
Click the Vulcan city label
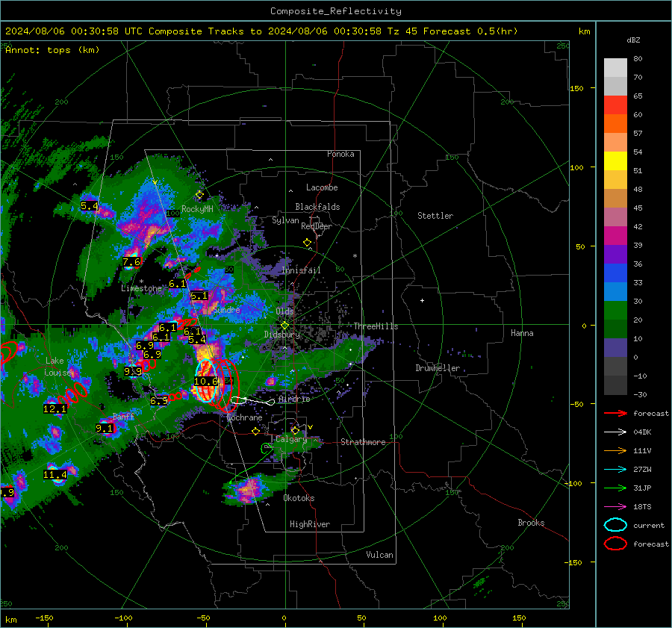pos(379,555)
